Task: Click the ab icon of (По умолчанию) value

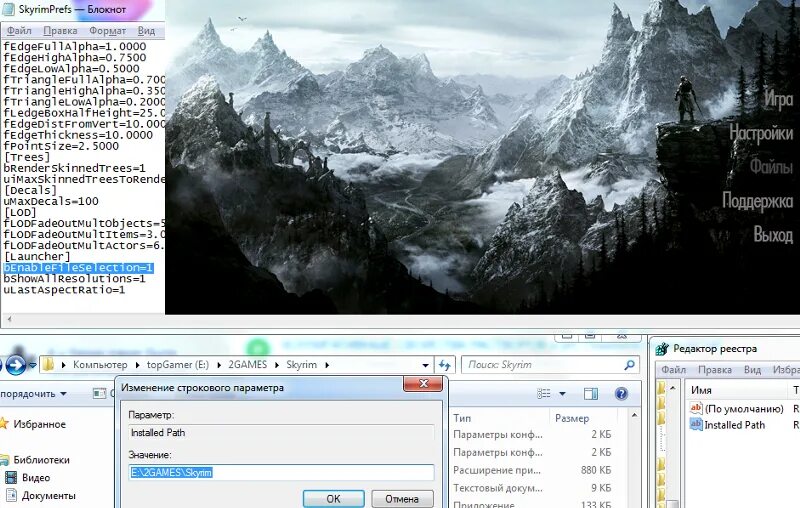Action: pos(696,409)
